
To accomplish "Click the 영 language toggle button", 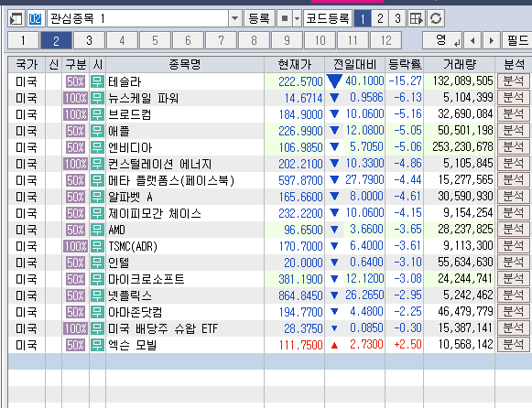I will [442, 40].
